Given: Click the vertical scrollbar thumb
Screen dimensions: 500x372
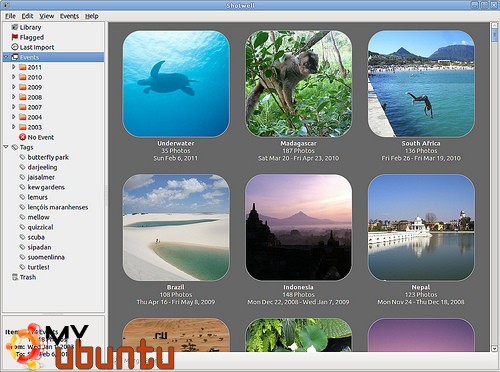Looking at the screenshot, I should [x=494, y=35].
